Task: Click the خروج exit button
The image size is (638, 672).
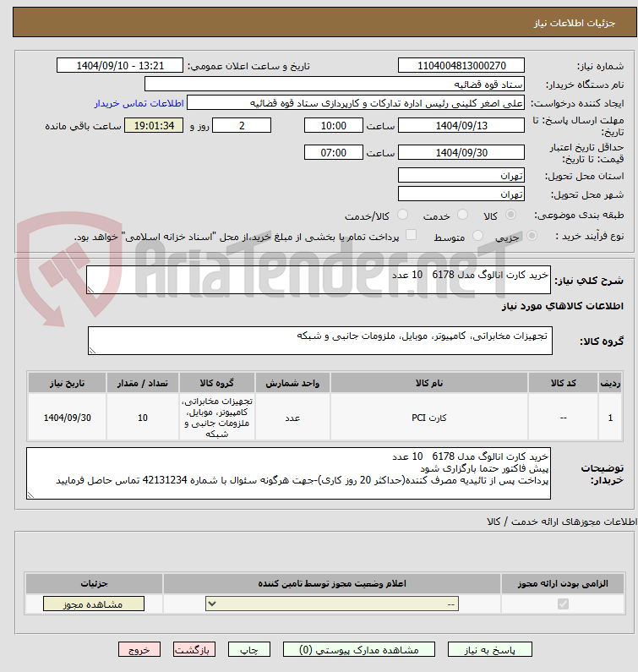Action: click(139, 650)
